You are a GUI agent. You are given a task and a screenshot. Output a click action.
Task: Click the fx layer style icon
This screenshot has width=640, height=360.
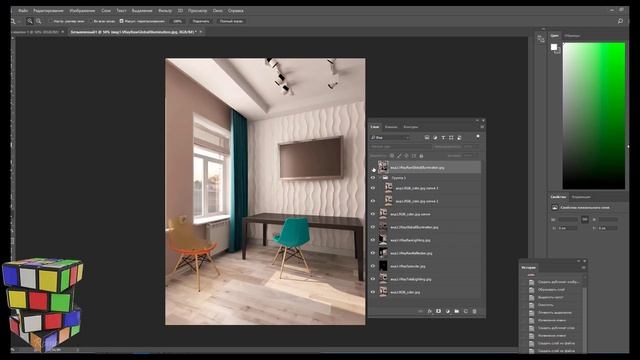coord(429,311)
